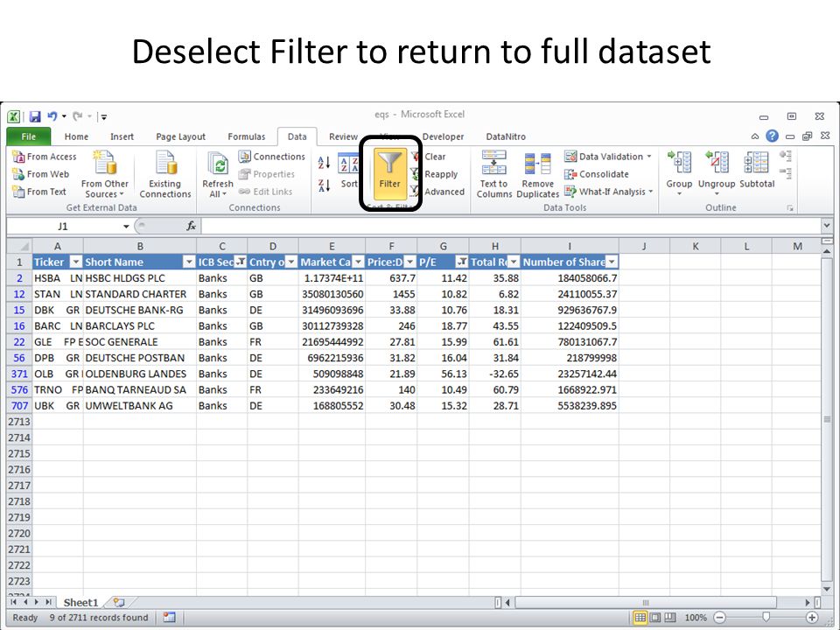Open What-If Analysis menu
Screen dimensions: 840x630
(x=609, y=192)
